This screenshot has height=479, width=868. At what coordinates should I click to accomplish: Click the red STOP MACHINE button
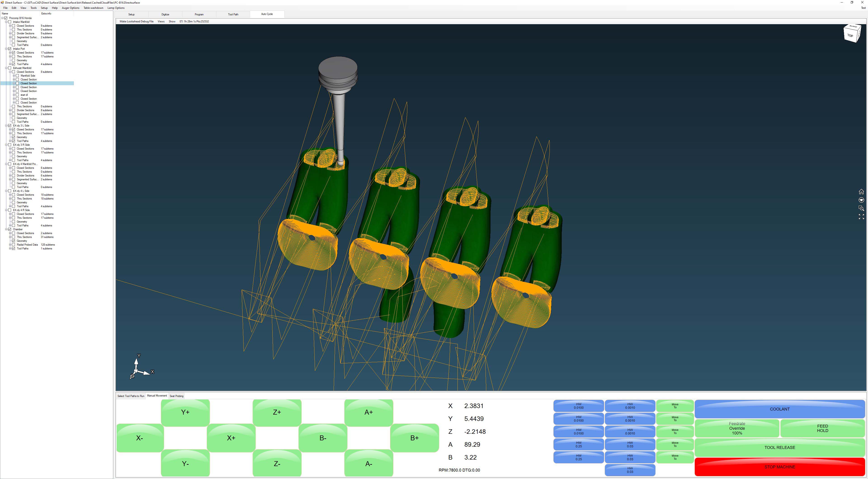coord(780,467)
